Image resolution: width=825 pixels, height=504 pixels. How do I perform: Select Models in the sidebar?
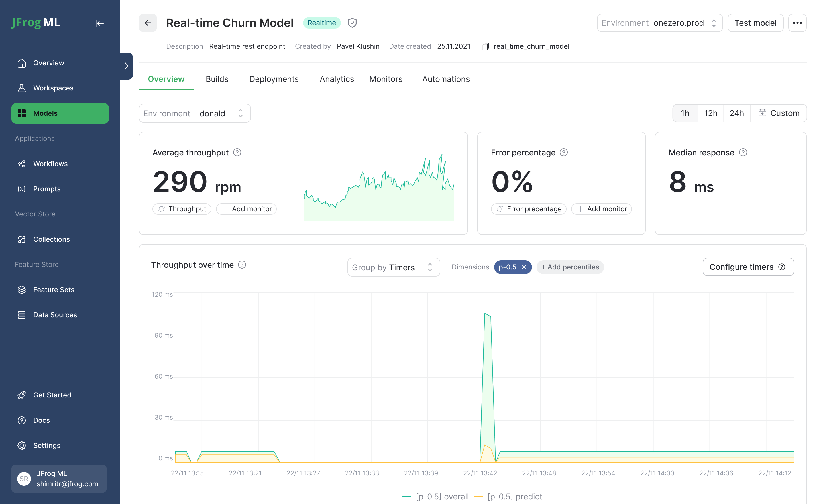pos(60,113)
